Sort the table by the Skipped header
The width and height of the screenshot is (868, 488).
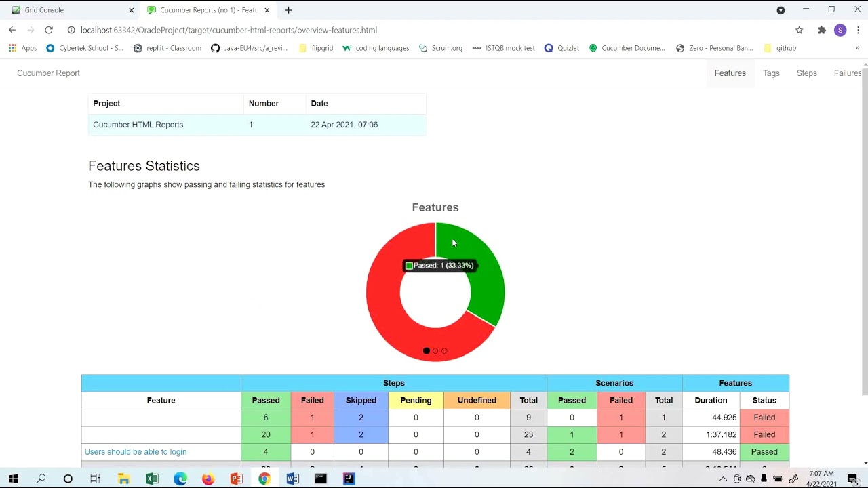[x=361, y=401]
